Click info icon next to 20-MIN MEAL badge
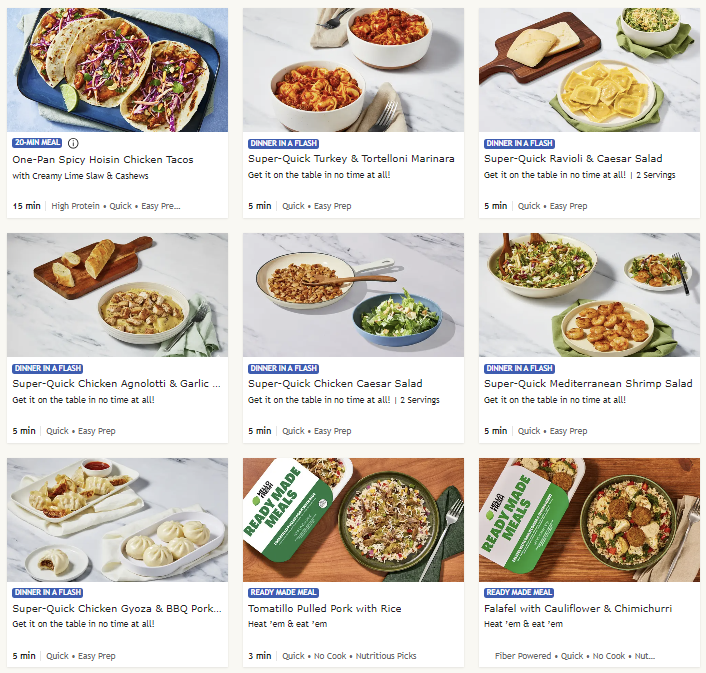The image size is (706, 673). click(73, 143)
